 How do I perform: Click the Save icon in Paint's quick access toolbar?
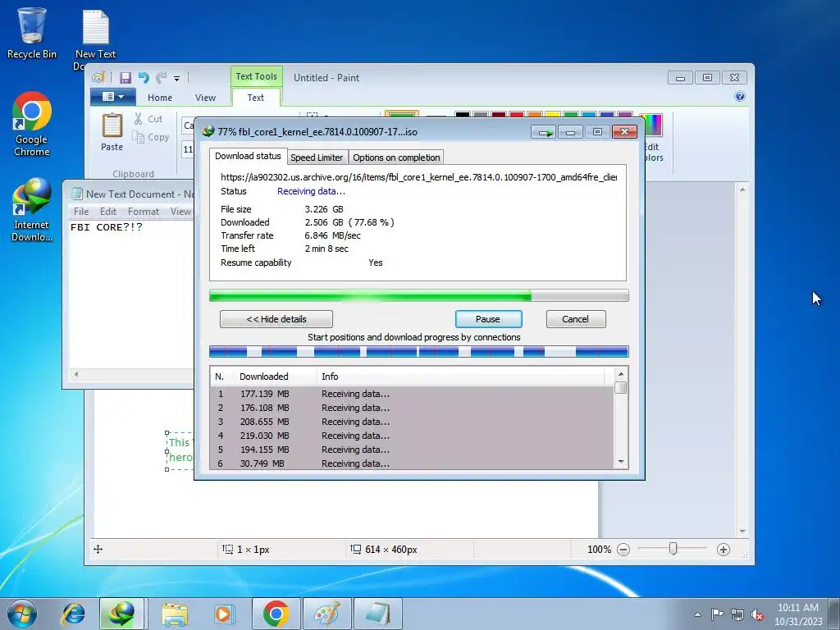pyautogui.click(x=126, y=78)
